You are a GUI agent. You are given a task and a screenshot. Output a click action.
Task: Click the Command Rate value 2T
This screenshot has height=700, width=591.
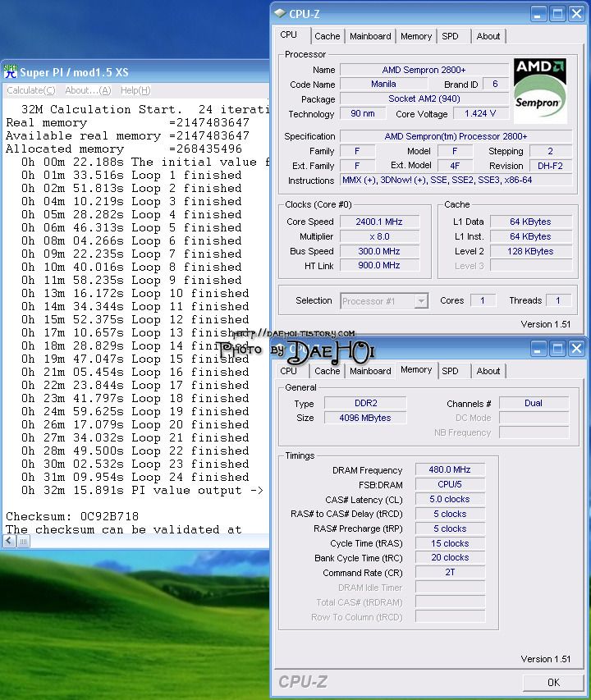coord(450,572)
